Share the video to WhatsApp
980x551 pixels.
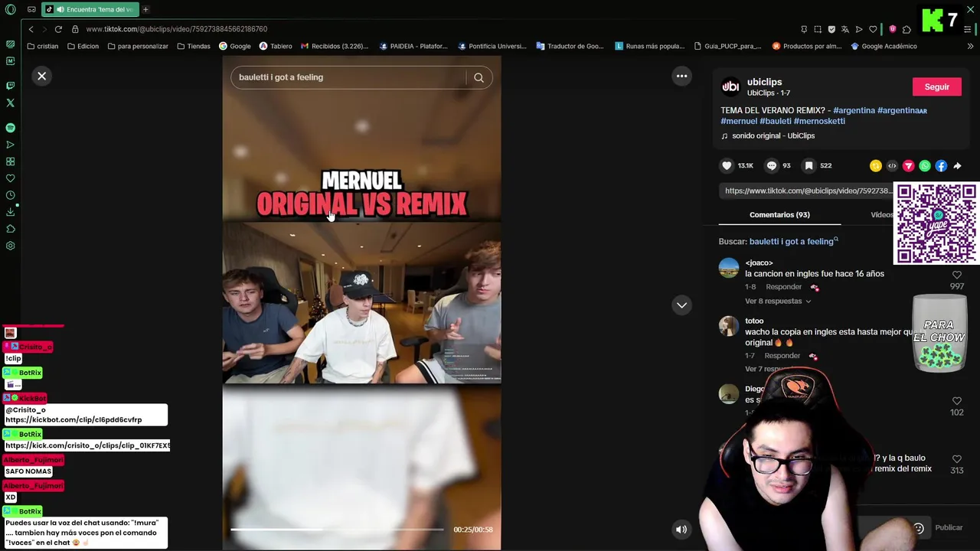click(x=925, y=165)
